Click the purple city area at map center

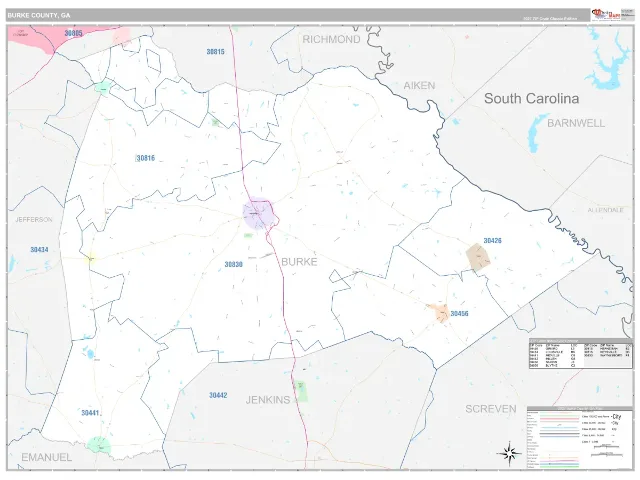tap(258, 213)
